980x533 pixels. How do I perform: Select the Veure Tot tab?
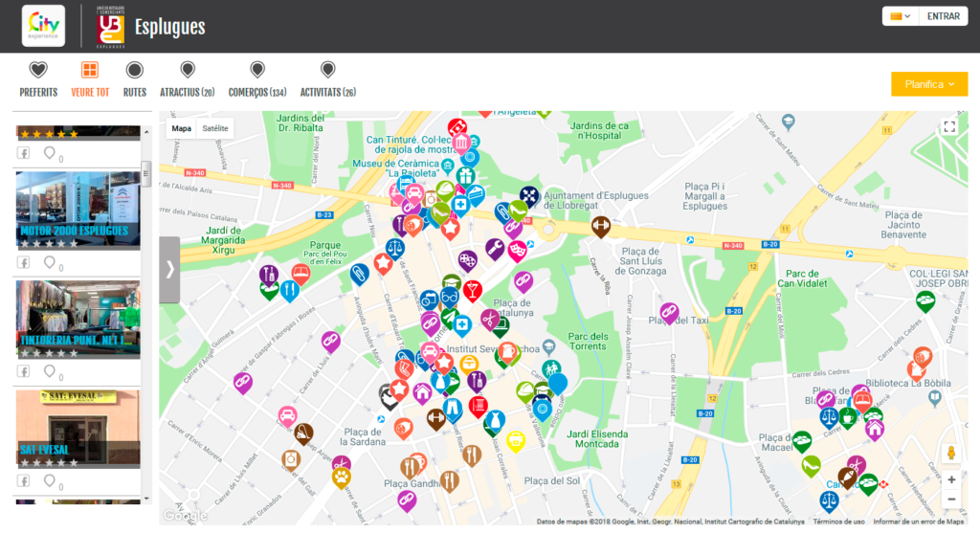[x=90, y=78]
